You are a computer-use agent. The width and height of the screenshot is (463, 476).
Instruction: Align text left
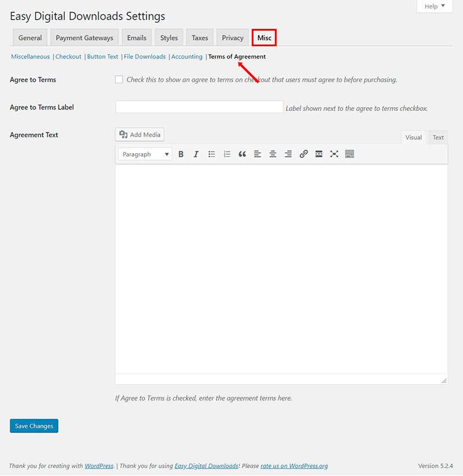tap(258, 154)
